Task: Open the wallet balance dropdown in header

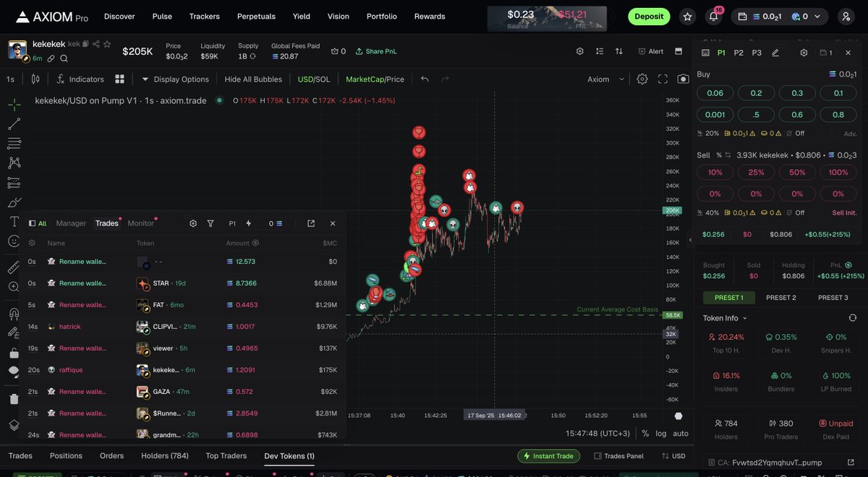Action: [x=780, y=17]
